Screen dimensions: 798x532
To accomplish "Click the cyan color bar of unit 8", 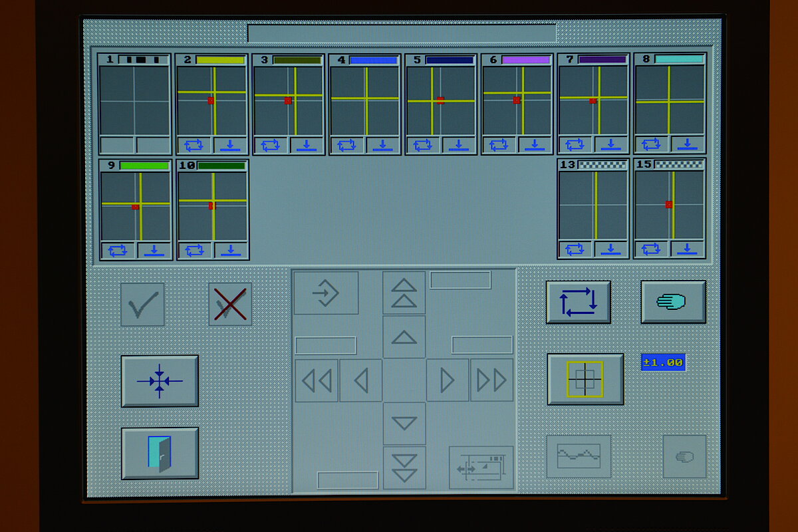I will 678,59.
